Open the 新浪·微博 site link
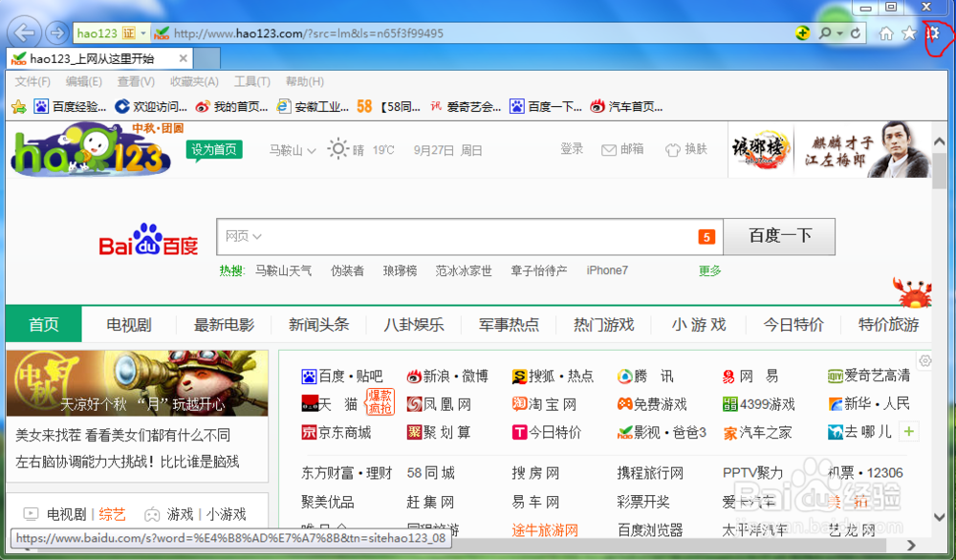Image resolution: width=956 pixels, height=560 pixels. tap(447, 376)
